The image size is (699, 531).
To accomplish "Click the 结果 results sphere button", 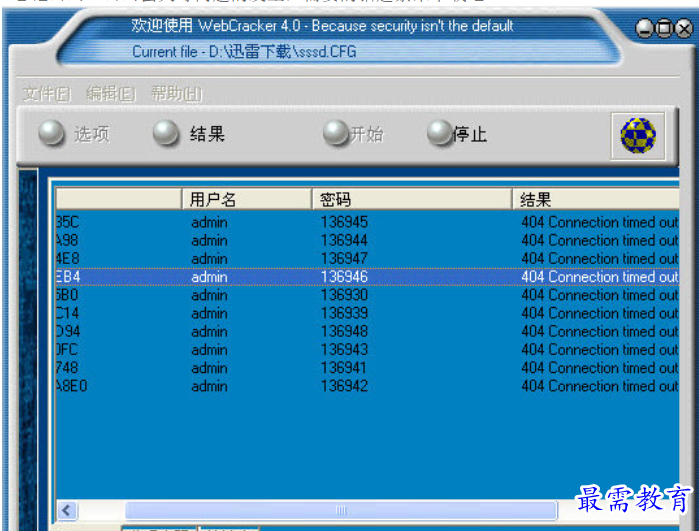I will [166, 133].
